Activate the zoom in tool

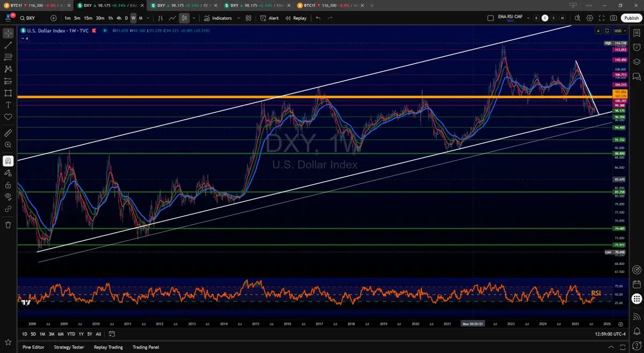pyautogui.click(x=8, y=145)
